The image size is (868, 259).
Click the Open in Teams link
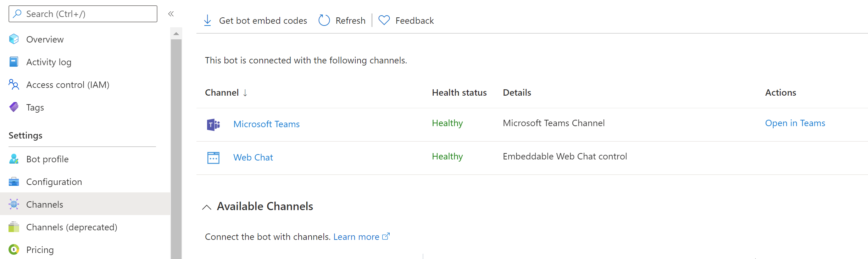tap(795, 123)
